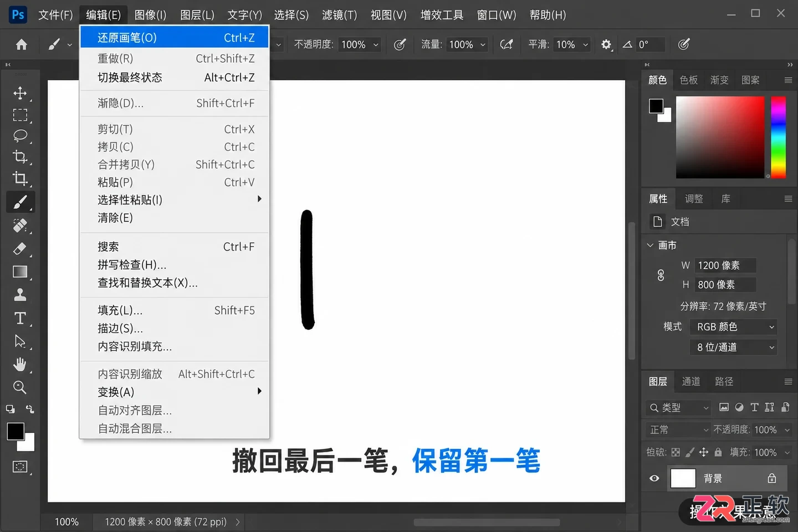Select the Brush tool in the left toolbar
This screenshot has height=532, width=798.
tap(20, 202)
